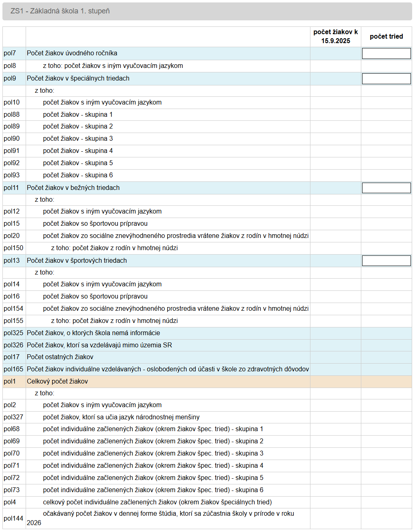Click the pol4 celkový počet individuálne začlenených row
The image size is (415, 532).
[x=157, y=502]
